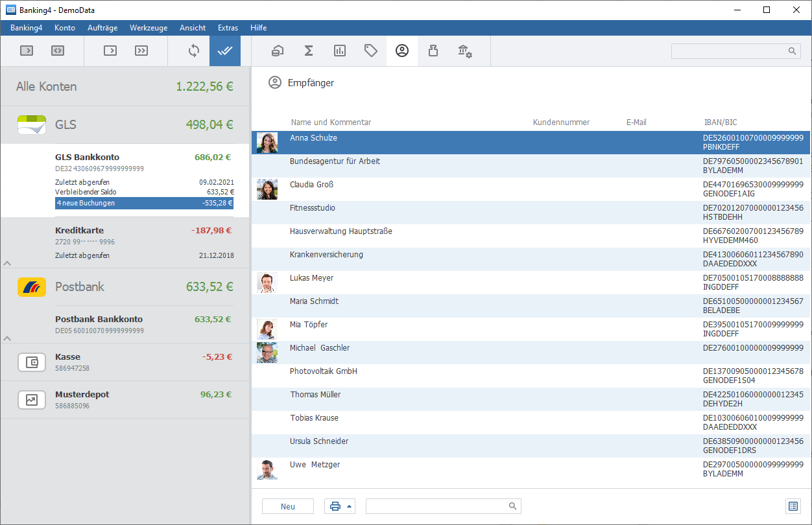This screenshot has height=525, width=812.
Task: Open the Hilfe menu
Action: pyautogui.click(x=258, y=28)
